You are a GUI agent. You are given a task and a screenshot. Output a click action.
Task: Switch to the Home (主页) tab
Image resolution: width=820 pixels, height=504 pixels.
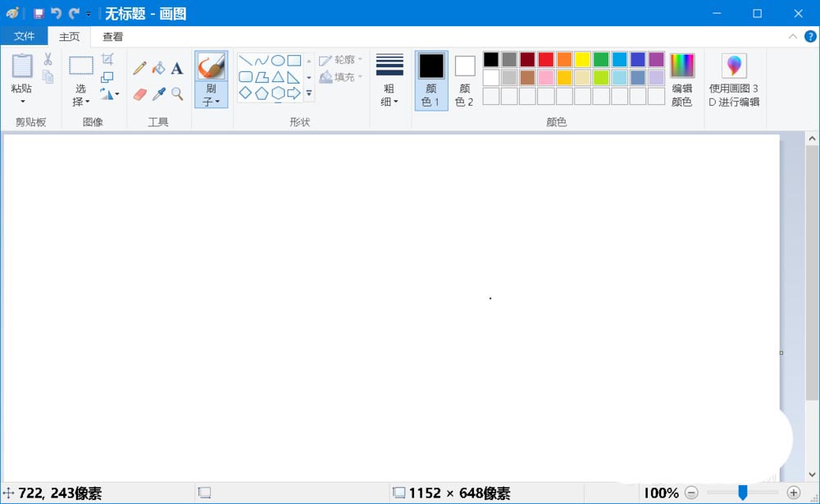coord(69,37)
